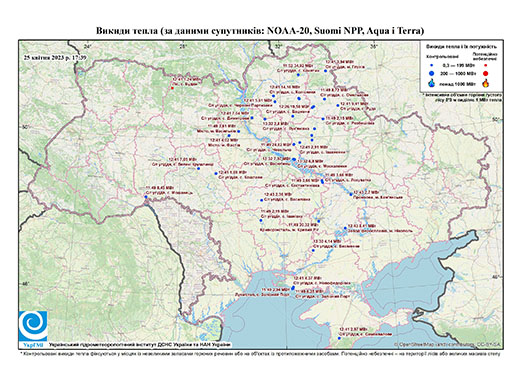Click the map title 'Викиди тепла'

[x=127, y=31]
